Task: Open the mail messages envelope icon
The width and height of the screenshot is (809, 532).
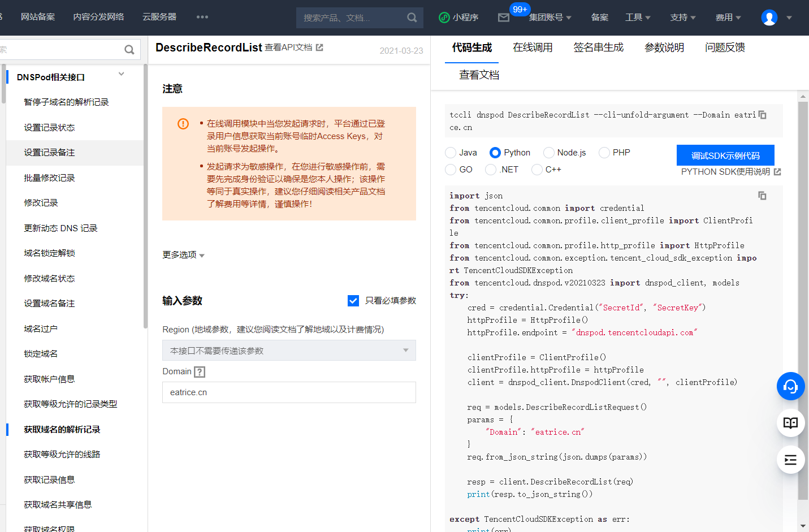Action: pyautogui.click(x=504, y=18)
